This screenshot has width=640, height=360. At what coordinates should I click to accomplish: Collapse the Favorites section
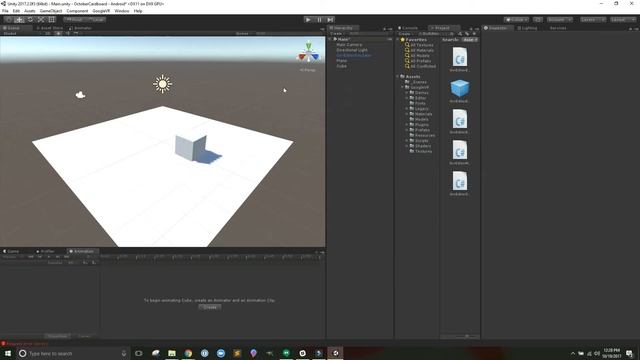click(x=398, y=39)
